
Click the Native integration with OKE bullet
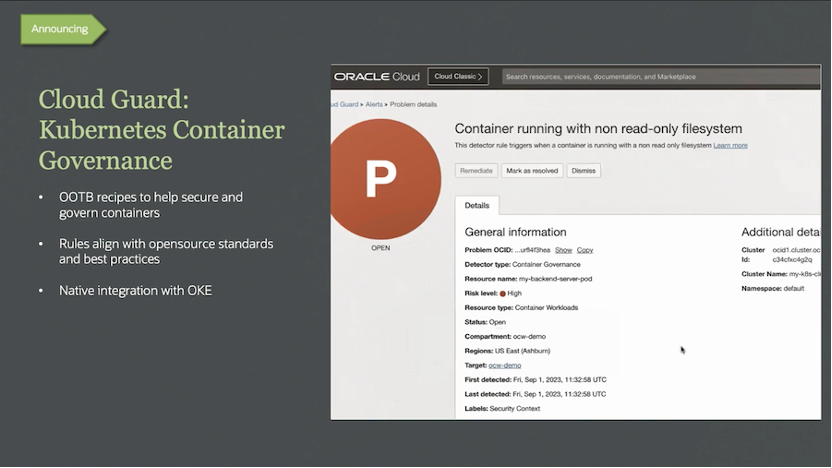click(x=135, y=290)
